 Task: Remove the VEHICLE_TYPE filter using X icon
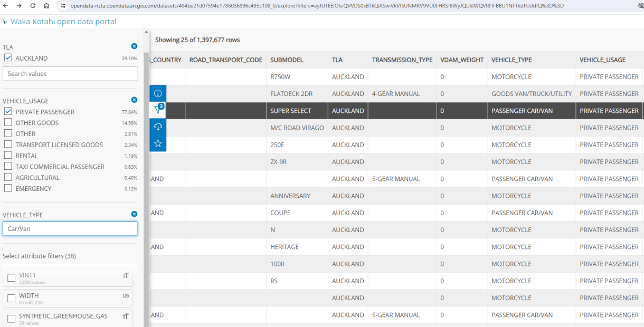tap(134, 214)
